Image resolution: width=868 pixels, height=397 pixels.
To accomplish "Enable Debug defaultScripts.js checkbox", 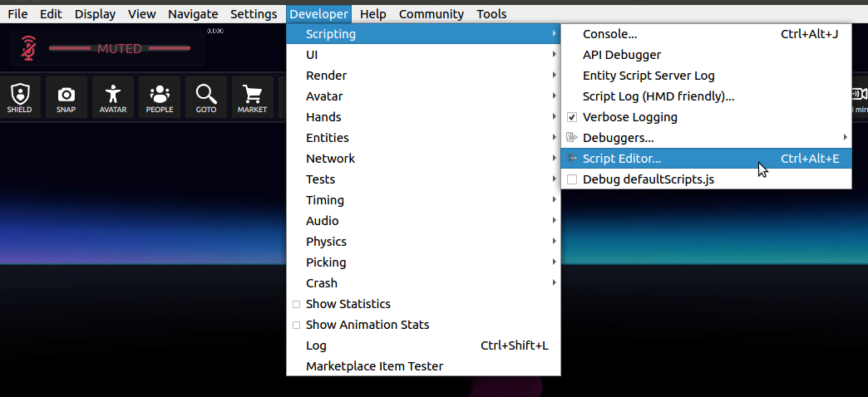I will coord(572,179).
